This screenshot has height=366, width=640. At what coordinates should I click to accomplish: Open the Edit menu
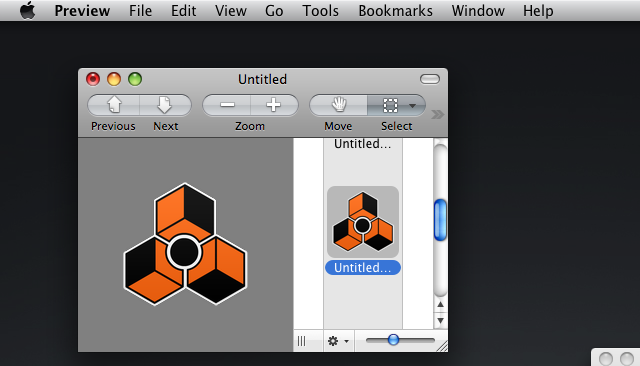pos(183,11)
